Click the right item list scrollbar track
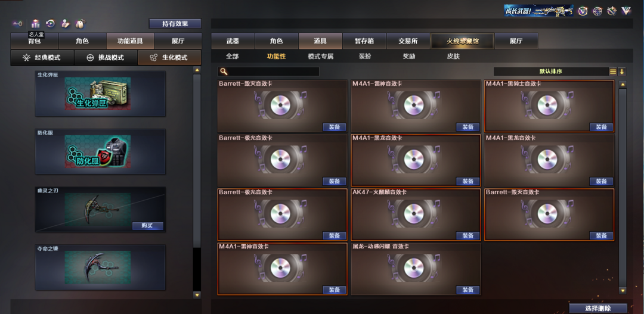 click(x=623, y=187)
